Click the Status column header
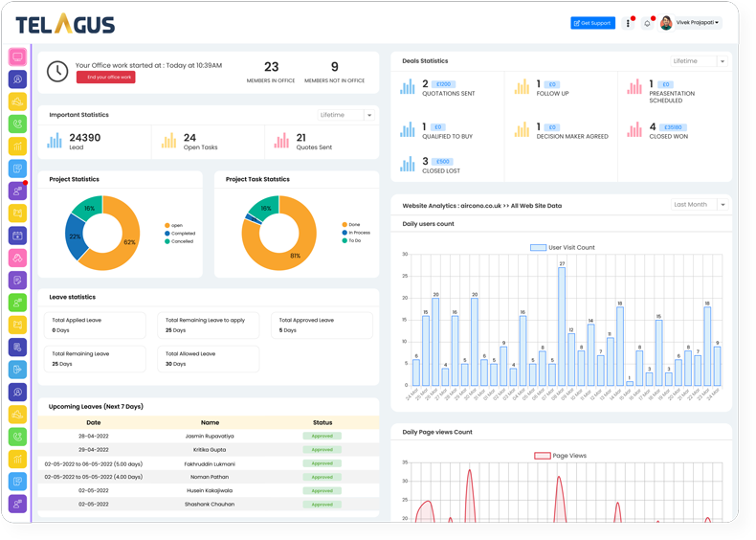The height and width of the screenshot is (540, 756). click(x=322, y=423)
